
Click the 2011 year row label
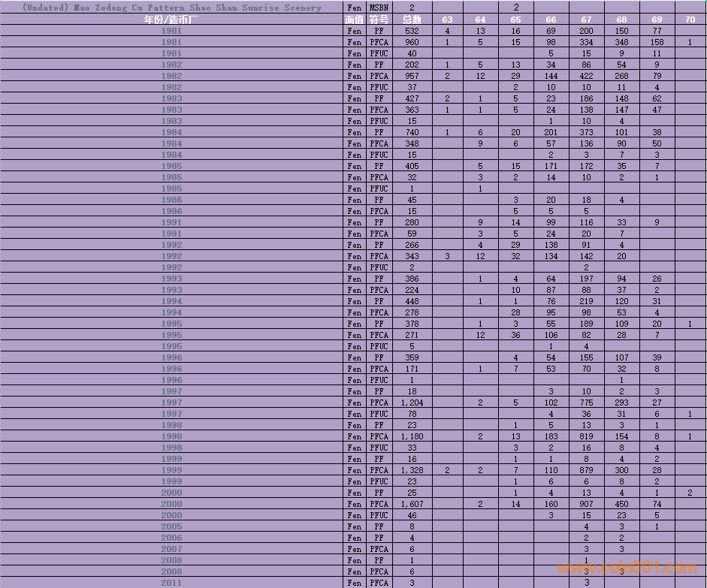point(171,583)
